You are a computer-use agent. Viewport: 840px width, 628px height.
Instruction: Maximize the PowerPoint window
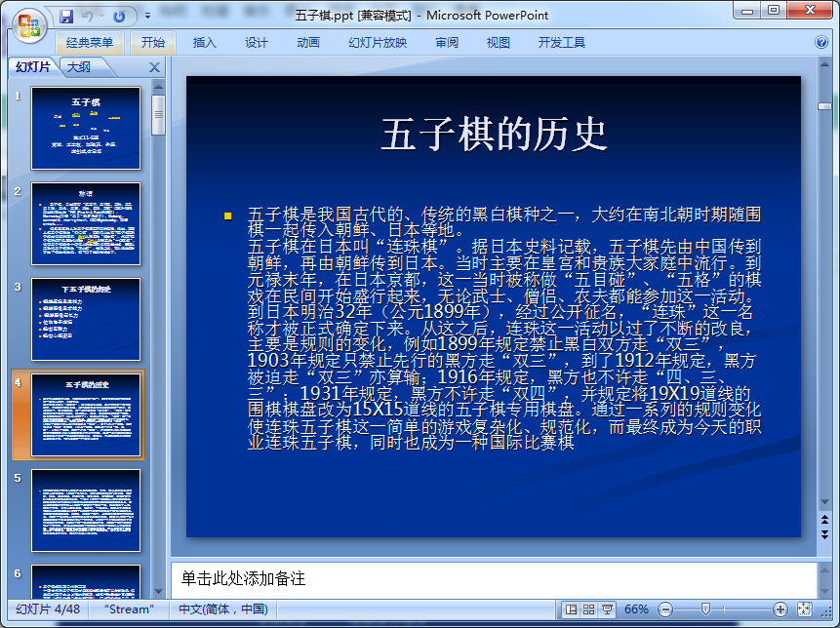tap(774, 10)
